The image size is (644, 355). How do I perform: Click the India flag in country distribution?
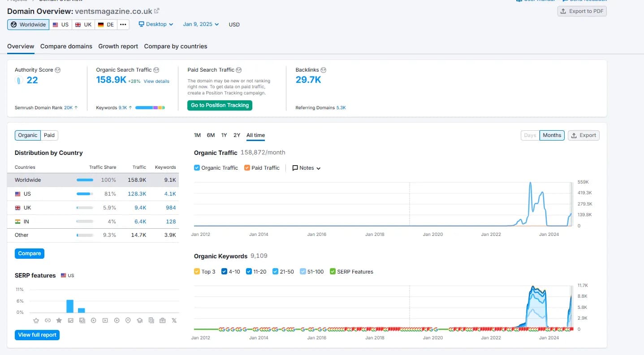18,222
